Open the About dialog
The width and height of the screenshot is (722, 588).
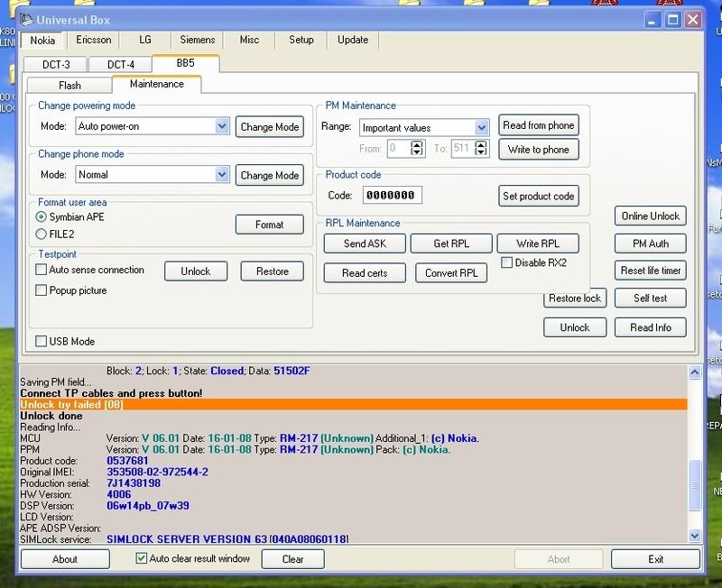[65, 559]
